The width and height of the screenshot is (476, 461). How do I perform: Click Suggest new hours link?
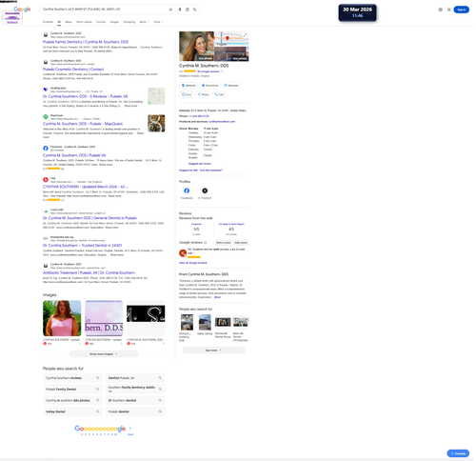click(x=200, y=164)
